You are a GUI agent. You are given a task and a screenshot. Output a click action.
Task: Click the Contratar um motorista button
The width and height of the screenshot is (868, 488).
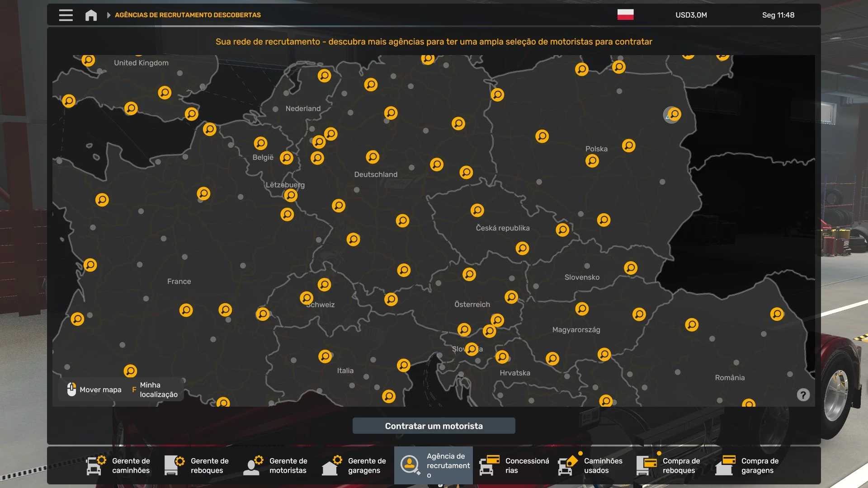[x=434, y=426]
